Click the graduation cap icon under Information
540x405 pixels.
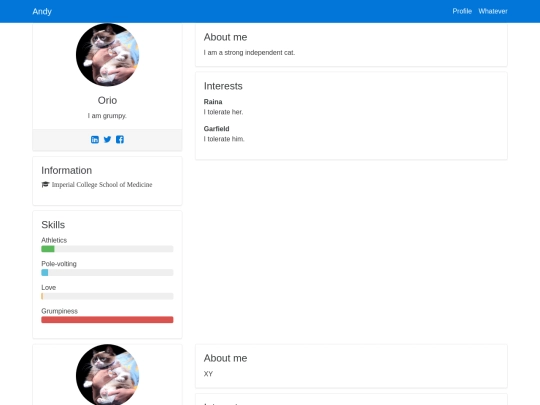point(45,185)
